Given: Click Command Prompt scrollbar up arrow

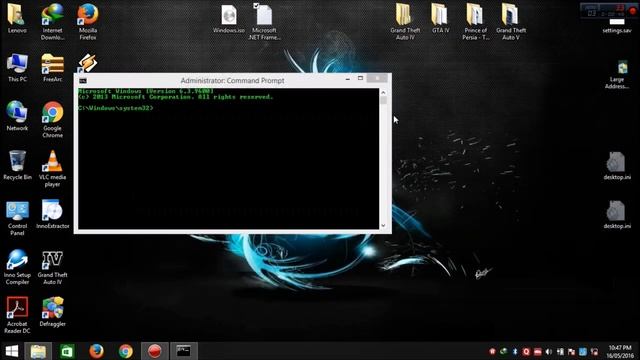Looking at the screenshot, I should point(383,93).
